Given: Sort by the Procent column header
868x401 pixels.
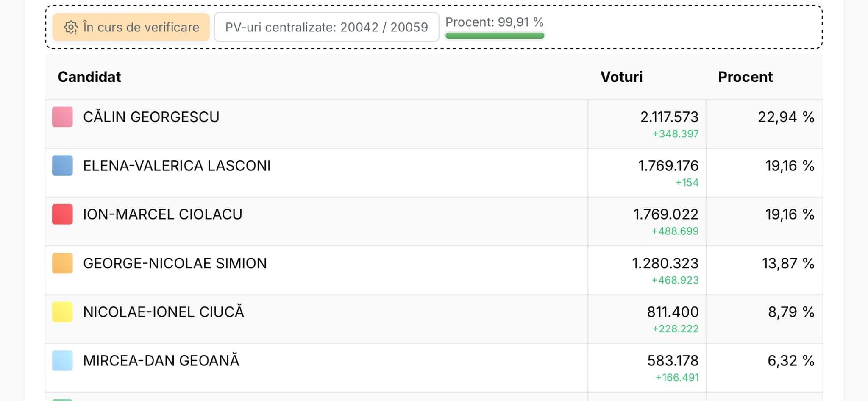Looking at the screenshot, I should pyautogui.click(x=745, y=77).
